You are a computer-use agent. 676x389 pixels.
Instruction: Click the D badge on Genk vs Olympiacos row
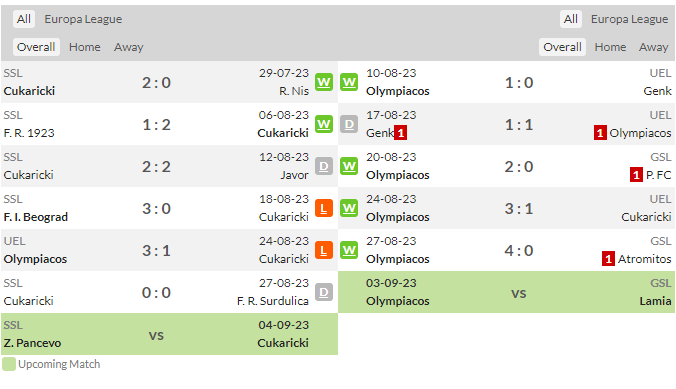pos(349,124)
